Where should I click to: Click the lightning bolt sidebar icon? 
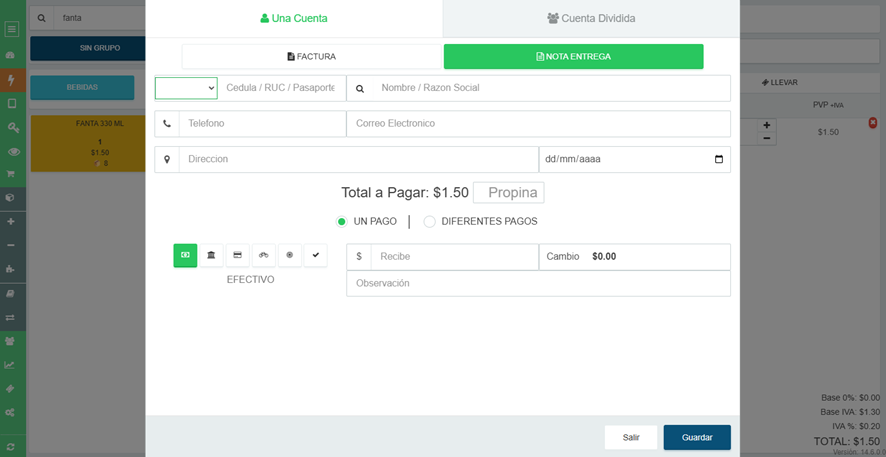pyautogui.click(x=10, y=80)
